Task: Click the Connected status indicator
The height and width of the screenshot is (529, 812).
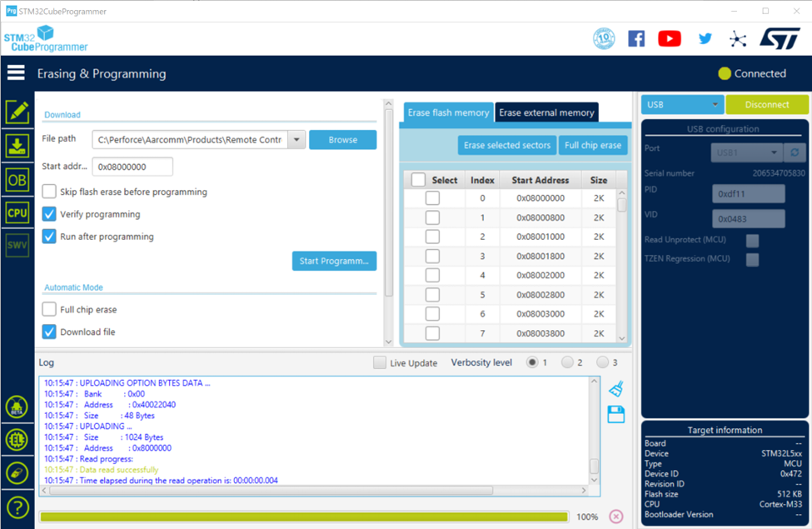Action: coord(752,73)
